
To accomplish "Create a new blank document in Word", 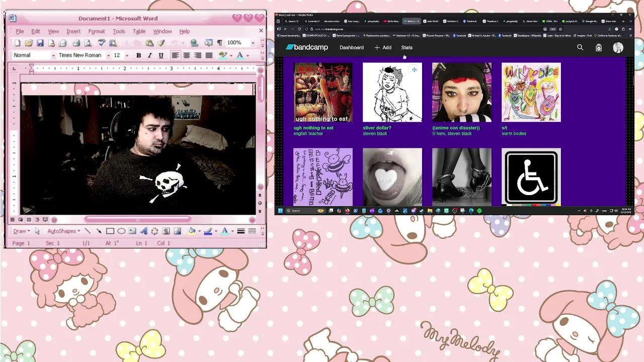I will 18,43.
